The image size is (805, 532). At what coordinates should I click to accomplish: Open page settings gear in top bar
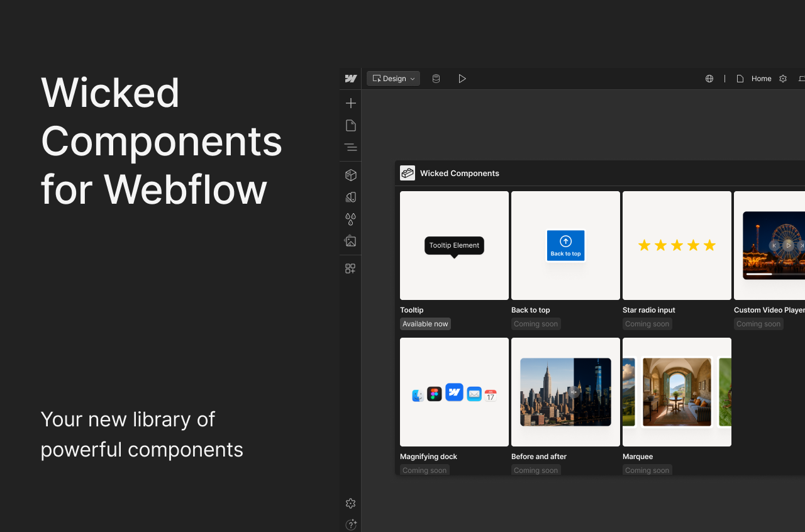coord(783,79)
